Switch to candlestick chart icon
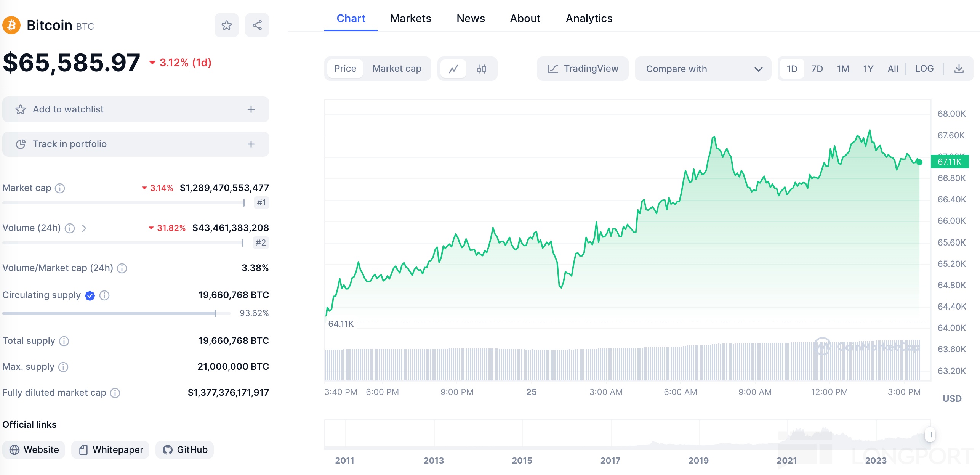Screen dimensions: 980x475 pyautogui.click(x=481, y=69)
